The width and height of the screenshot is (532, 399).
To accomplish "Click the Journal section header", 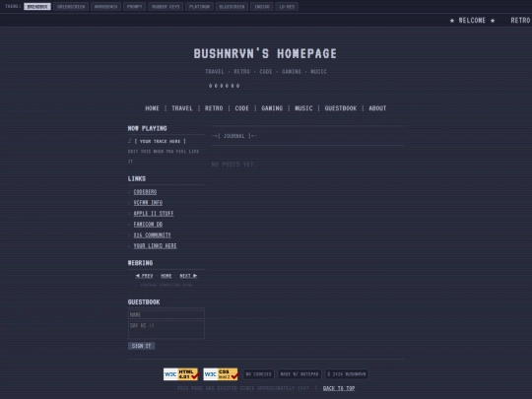I will tap(234, 136).
